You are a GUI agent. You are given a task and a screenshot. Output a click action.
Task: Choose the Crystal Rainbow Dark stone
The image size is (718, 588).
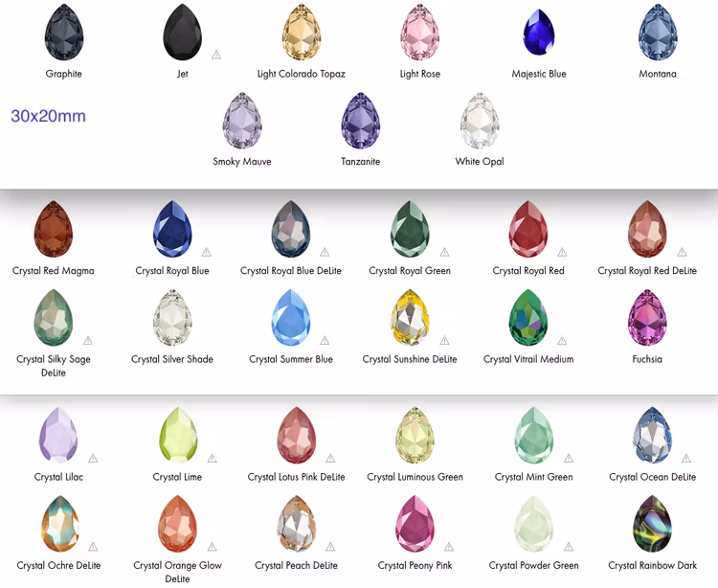(x=652, y=524)
